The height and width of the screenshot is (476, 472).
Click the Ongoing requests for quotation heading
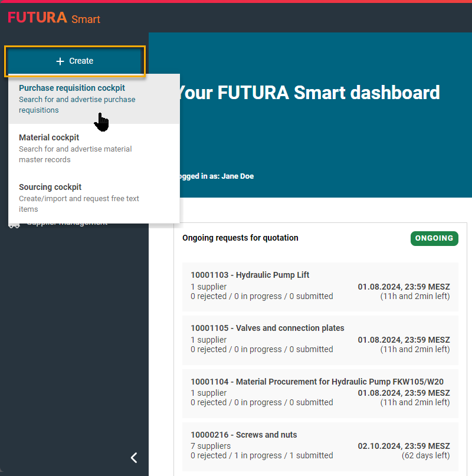(240, 238)
